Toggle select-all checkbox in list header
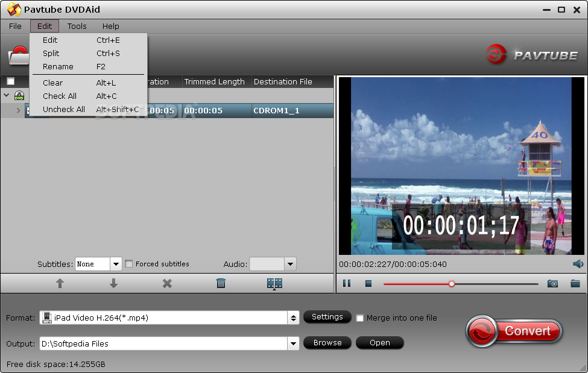The image size is (588, 373). coord(10,81)
